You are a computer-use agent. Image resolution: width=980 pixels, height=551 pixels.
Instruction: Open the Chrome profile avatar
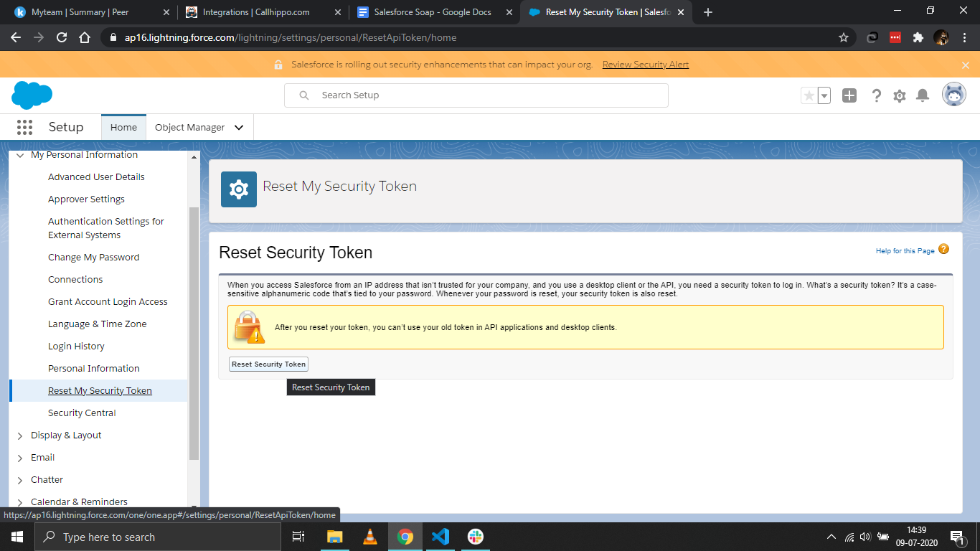(x=941, y=37)
